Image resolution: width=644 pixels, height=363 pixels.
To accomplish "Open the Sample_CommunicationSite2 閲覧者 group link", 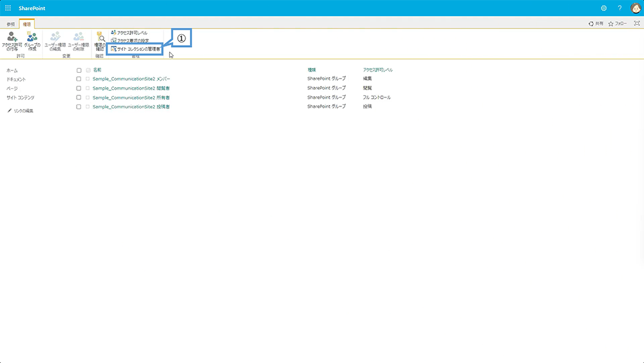I will pos(131,88).
